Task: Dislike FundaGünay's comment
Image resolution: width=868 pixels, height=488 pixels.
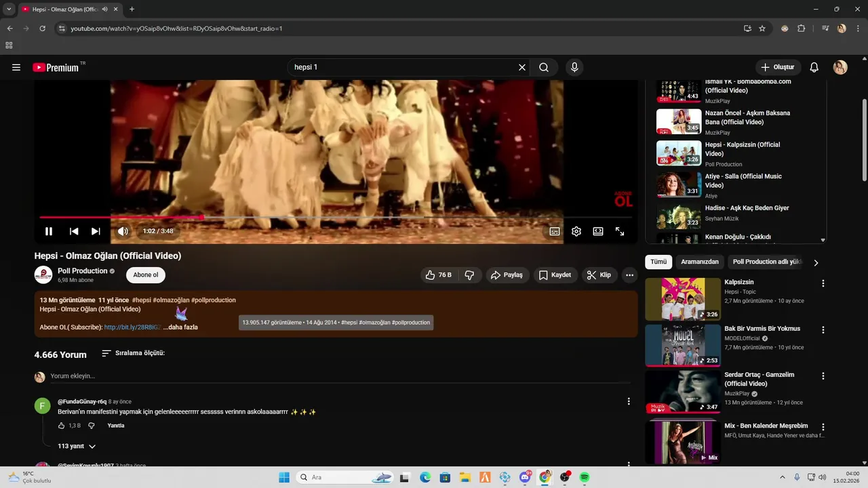Action: pyautogui.click(x=92, y=426)
